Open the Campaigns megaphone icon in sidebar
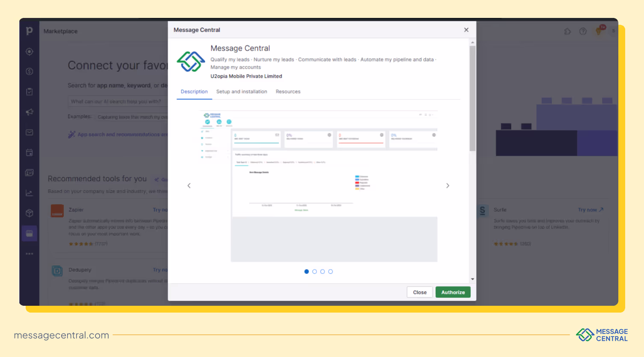644x357 pixels. point(29,112)
